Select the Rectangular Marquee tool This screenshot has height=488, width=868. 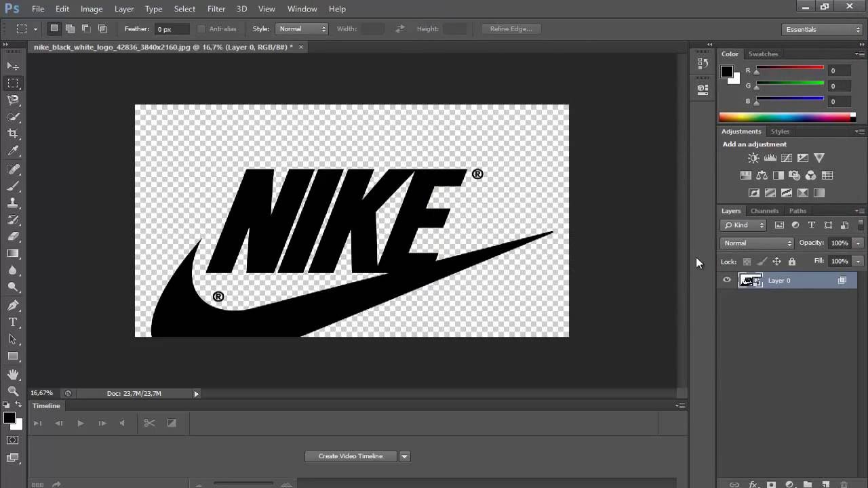click(13, 83)
